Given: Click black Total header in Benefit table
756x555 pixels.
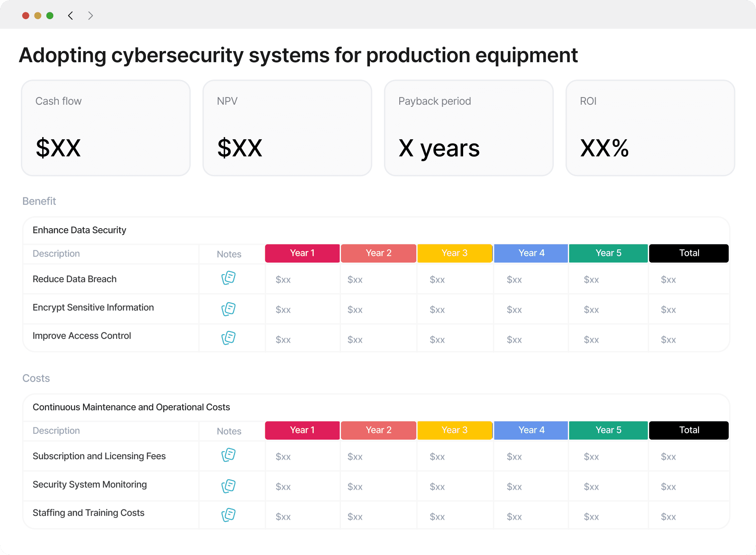Looking at the screenshot, I should pos(689,253).
